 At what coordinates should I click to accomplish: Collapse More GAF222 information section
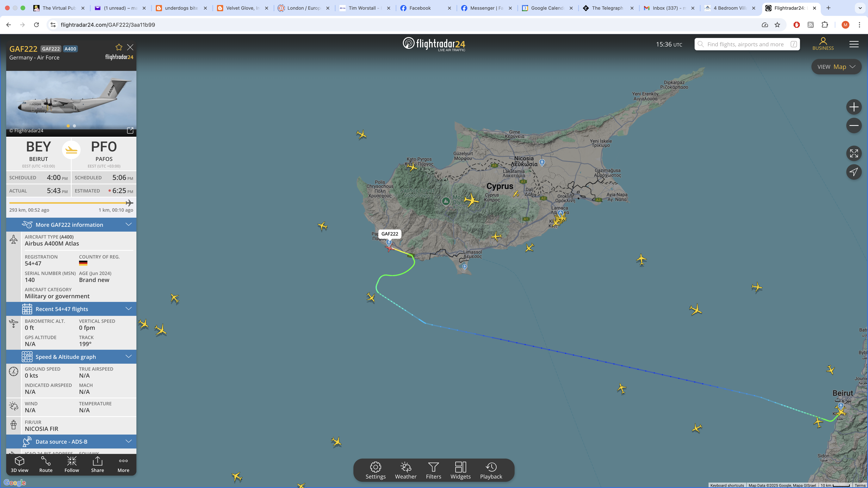[71, 225]
